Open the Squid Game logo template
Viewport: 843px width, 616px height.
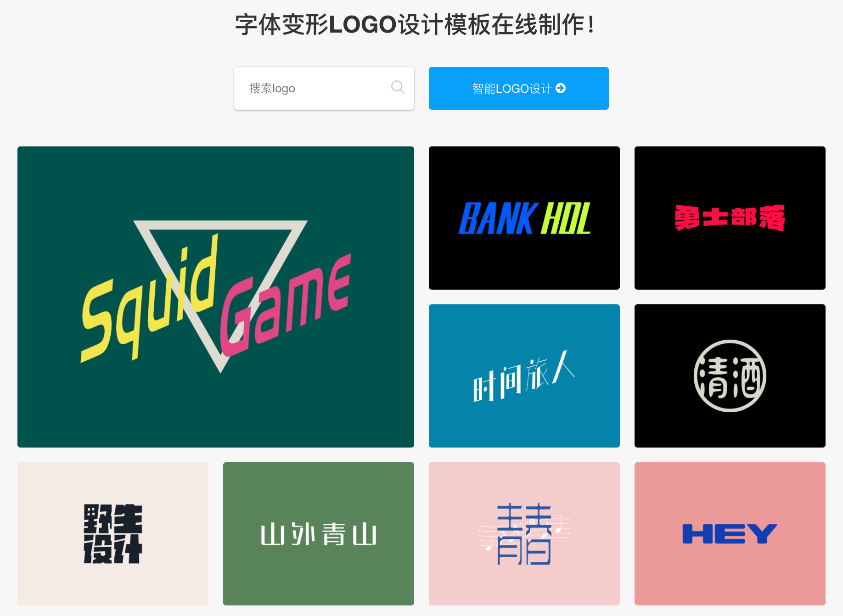click(x=216, y=297)
